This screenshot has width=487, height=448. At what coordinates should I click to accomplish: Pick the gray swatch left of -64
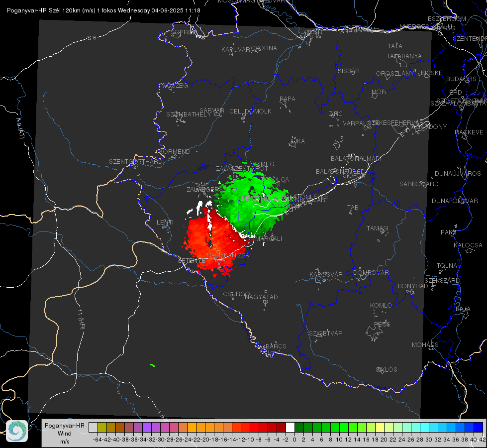93,427
